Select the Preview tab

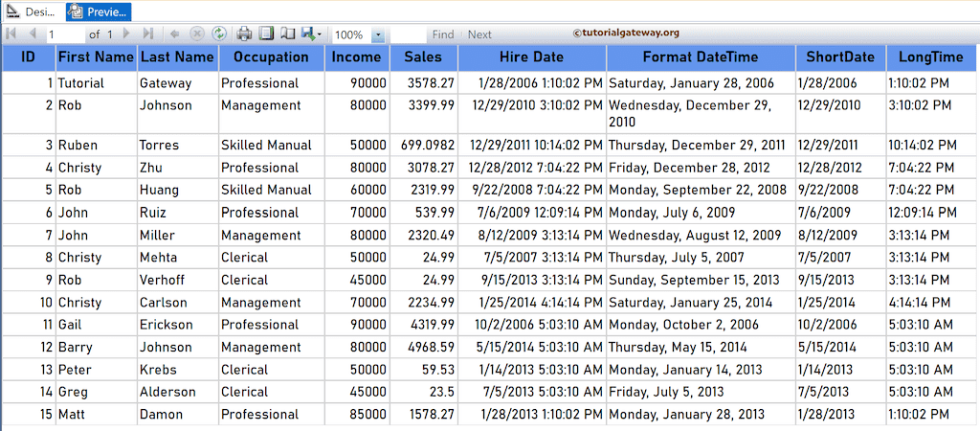tap(99, 11)
